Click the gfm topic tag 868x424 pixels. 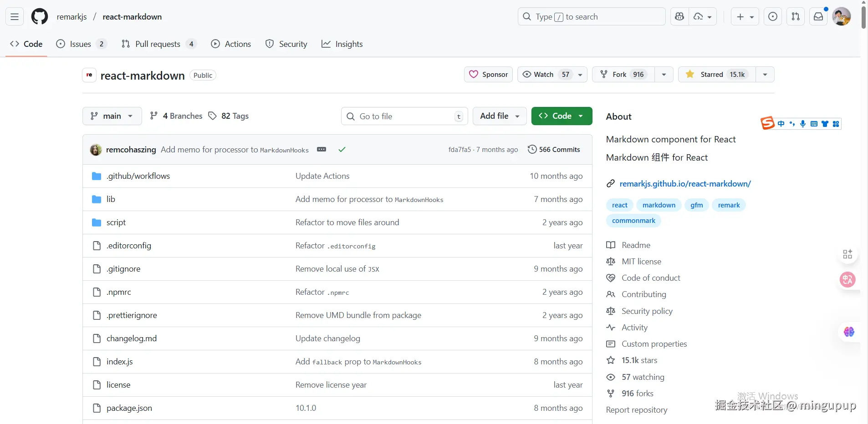coord(696,205)
